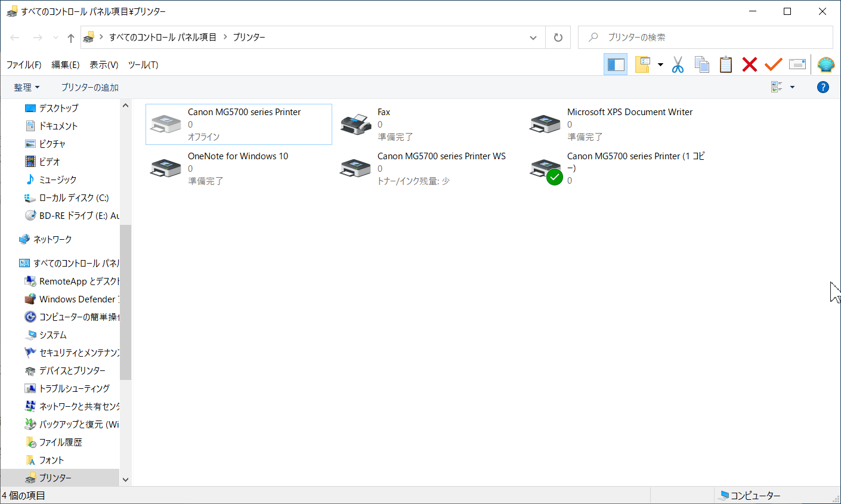The image size is (841, 504).
Task: Expand the recent locations dropdown
Action: coord(55,38)
